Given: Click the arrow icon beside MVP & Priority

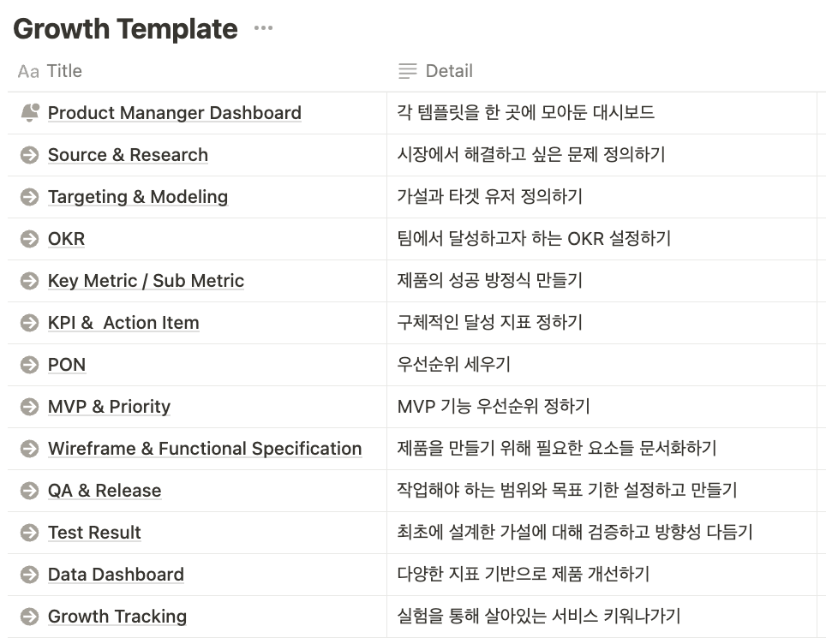Looking at the screenshot, I should click(28, 407).
